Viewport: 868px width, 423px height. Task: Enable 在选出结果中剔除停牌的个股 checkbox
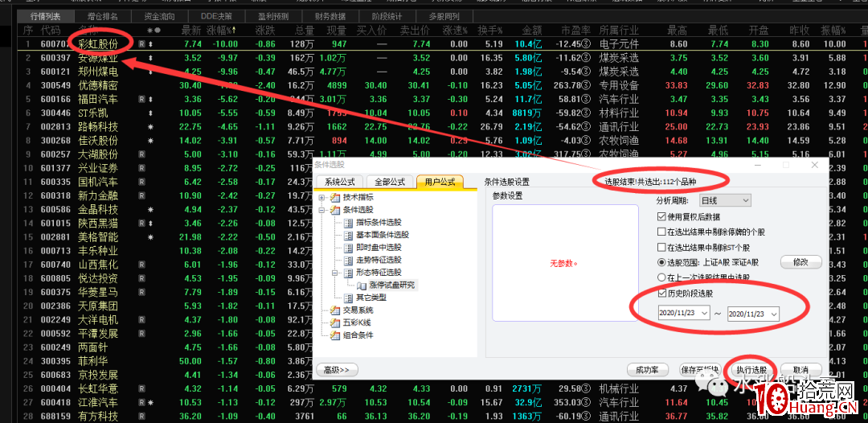point(661,232)
